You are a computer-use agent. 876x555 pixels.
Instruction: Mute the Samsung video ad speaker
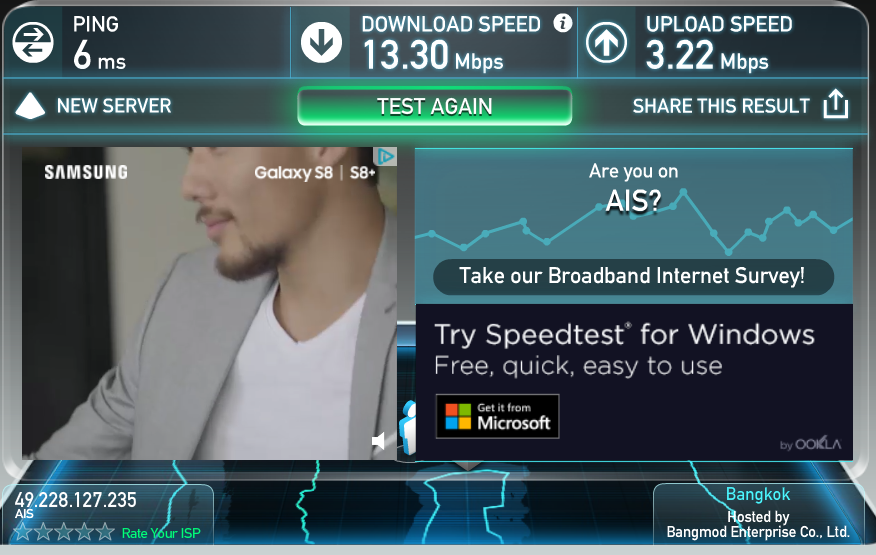pyautogui.click(x=378, y=441)
